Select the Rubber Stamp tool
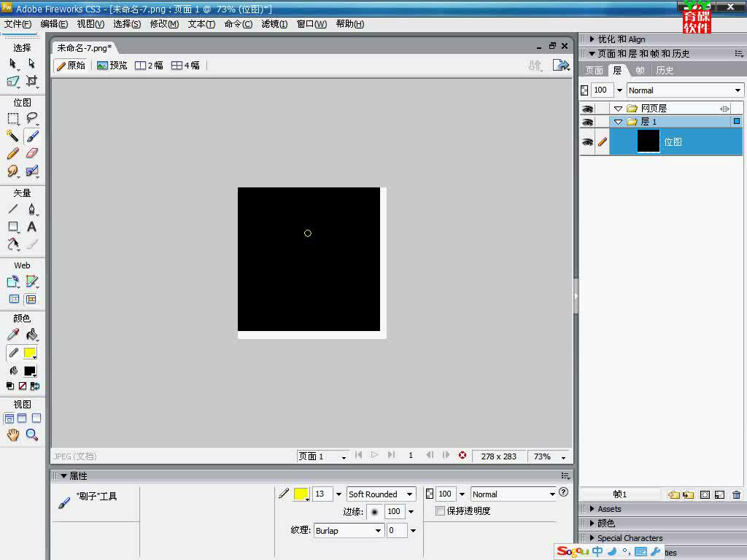Image resolution: width=747 pixels, height=560 pixels. pos(31,171)
